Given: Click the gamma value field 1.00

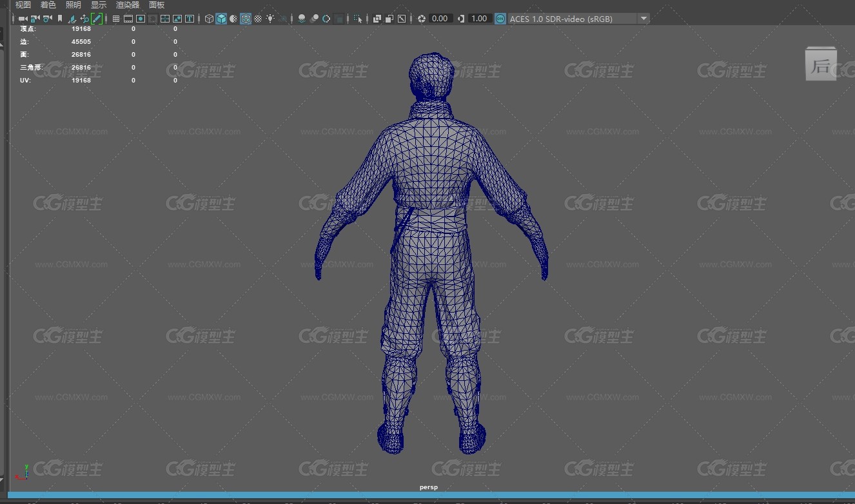Looking at the screenshot, I should (x=479, y=19).
